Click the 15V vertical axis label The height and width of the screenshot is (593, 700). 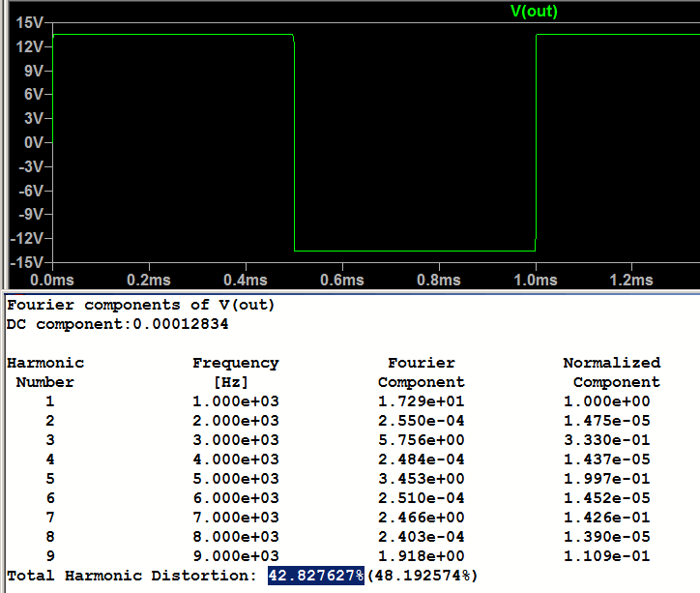[x=29, y=22]
